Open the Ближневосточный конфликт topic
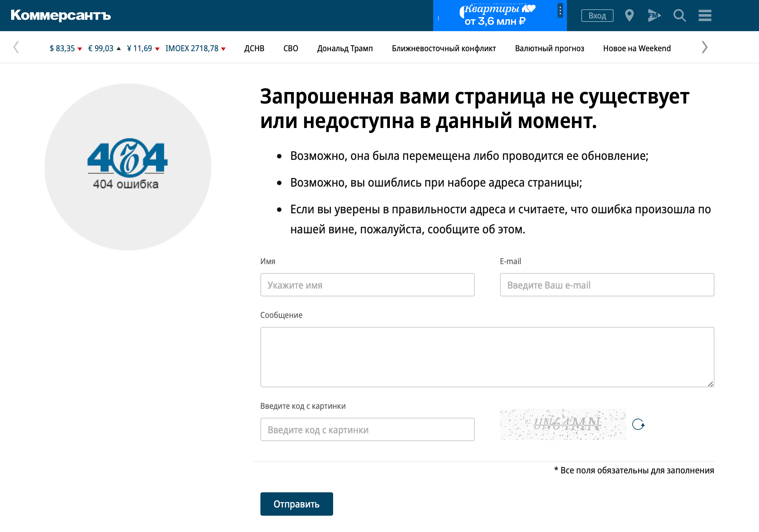The image size is (759, 532). coord(444,49)
